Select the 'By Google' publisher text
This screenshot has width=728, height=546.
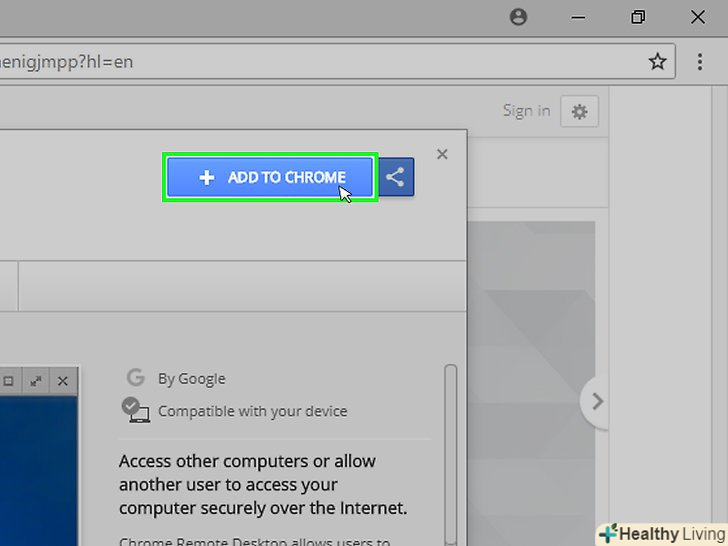pyautogui.click(x=192, y=379)
